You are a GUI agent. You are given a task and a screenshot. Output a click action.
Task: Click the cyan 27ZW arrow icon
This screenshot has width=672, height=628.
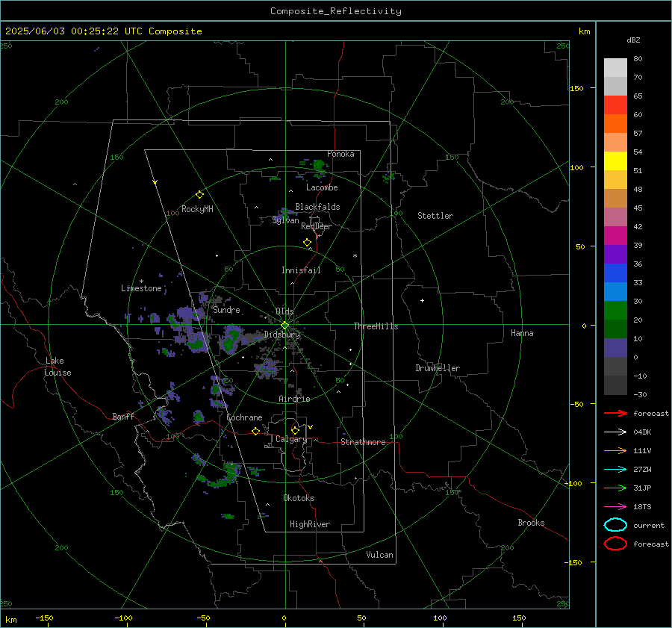(x=615, y=470)
